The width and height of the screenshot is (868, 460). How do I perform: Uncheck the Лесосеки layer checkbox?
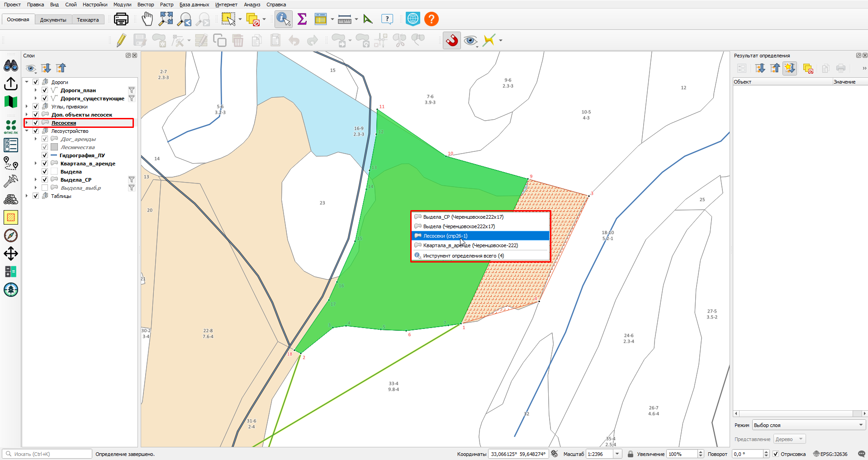(x=36, y=123)
